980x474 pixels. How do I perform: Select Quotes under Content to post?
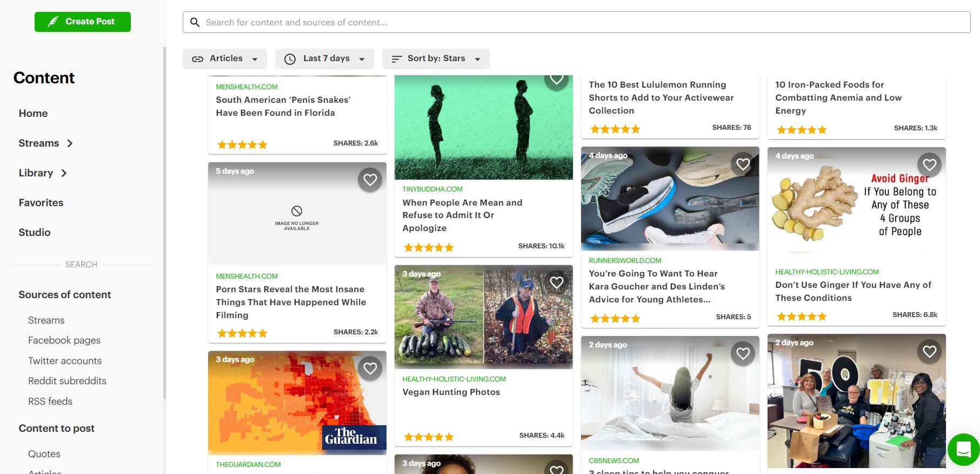[x=44, y=454]
